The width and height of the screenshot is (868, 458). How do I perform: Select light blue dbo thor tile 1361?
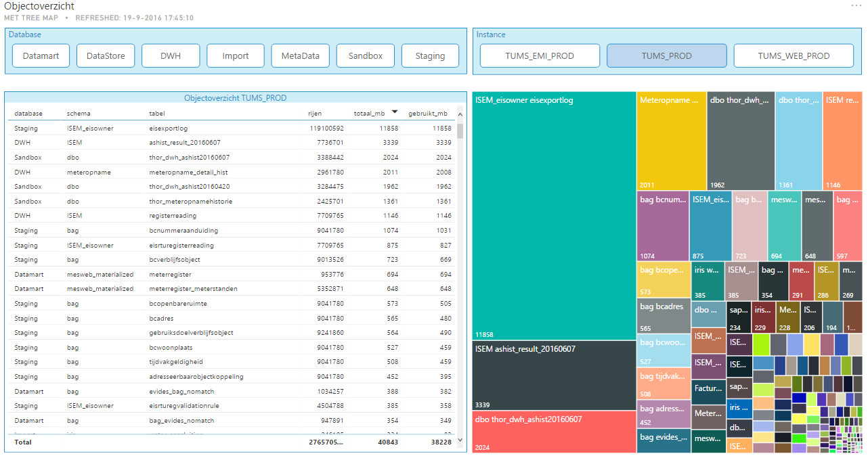[799, 141]
